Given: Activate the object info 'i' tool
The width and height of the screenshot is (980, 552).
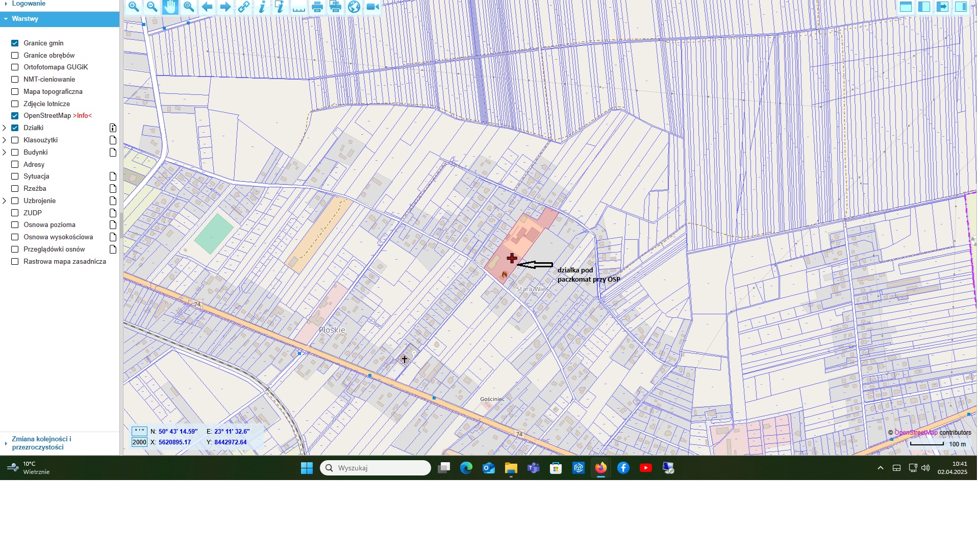Looking at the screenshot, I should click(262, 7).
